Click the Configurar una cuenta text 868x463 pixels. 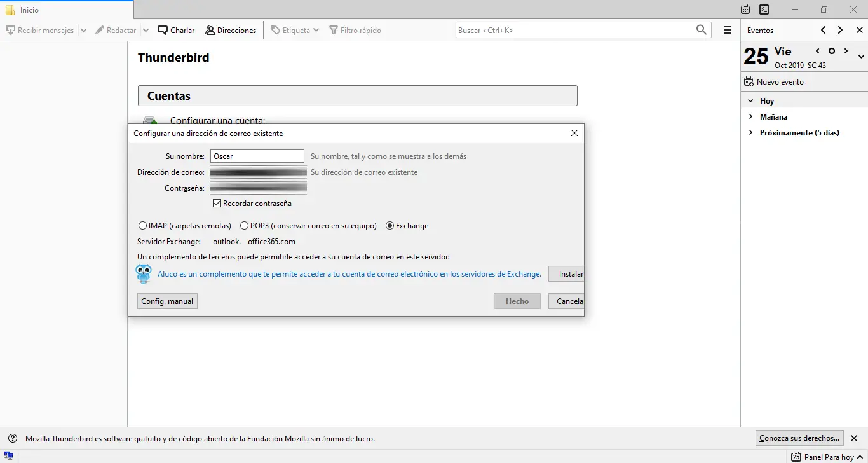coord(217,120)
